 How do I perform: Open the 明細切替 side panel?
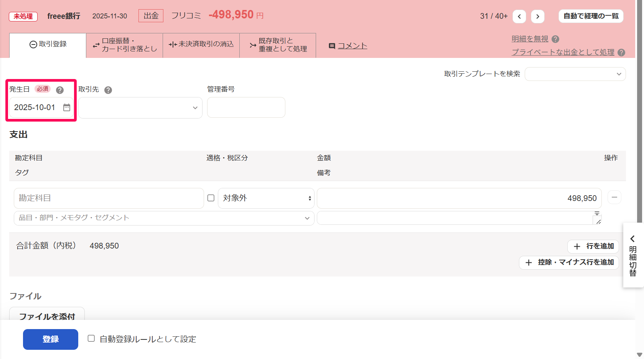[x=633, y=255]
